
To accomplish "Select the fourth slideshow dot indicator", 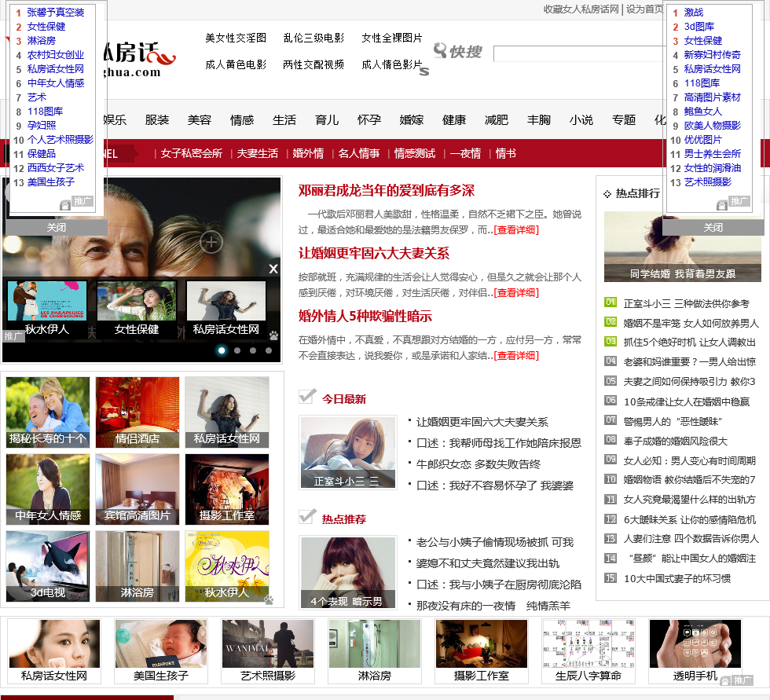I will pyautogui.click(x=269, y=350).
